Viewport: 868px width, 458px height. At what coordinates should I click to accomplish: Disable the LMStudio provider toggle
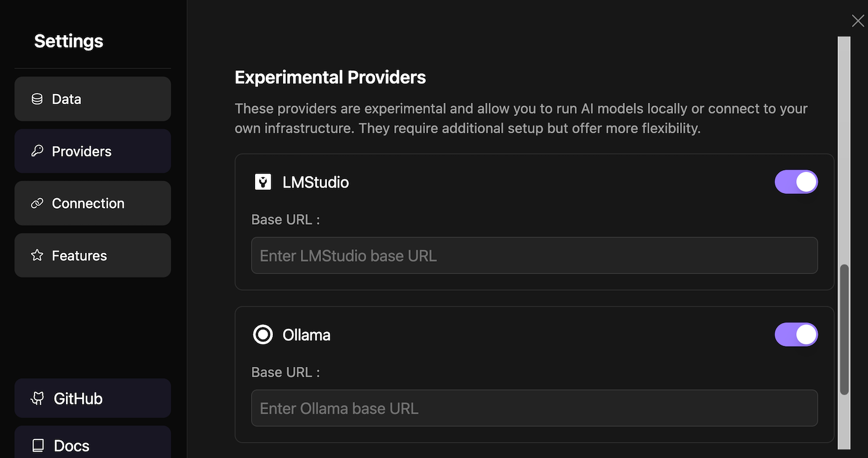click(796, 182)
